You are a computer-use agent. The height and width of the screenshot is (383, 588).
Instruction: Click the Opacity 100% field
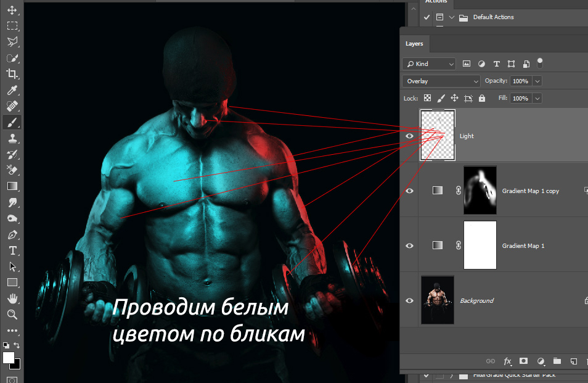pos(520,81)
